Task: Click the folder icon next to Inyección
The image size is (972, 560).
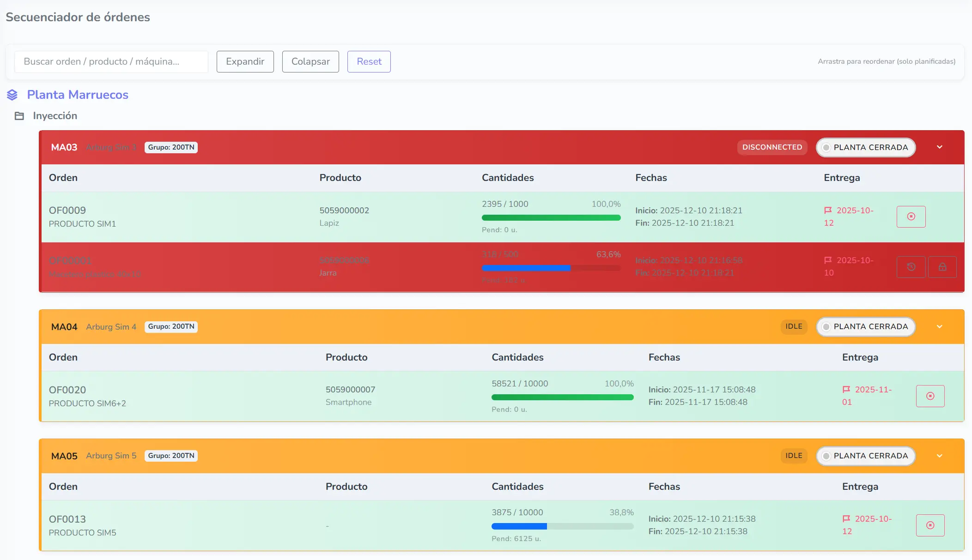Action: (x=19, y=116)
